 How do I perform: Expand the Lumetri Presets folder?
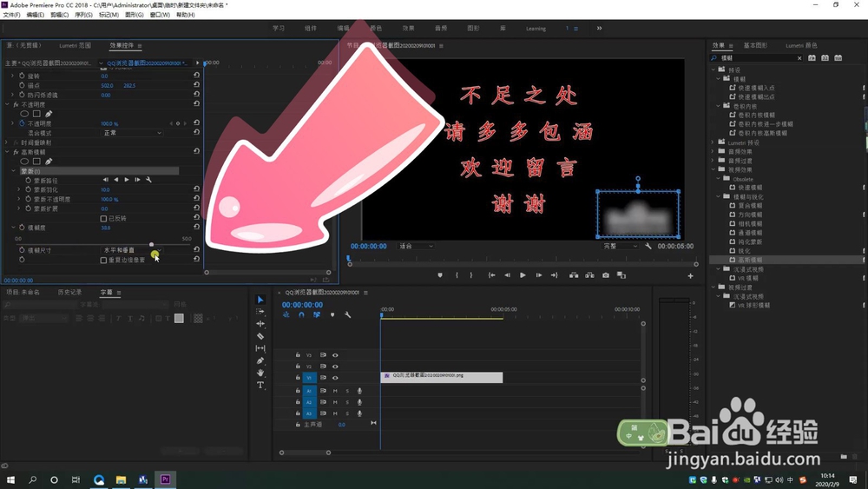coord(713,143)
